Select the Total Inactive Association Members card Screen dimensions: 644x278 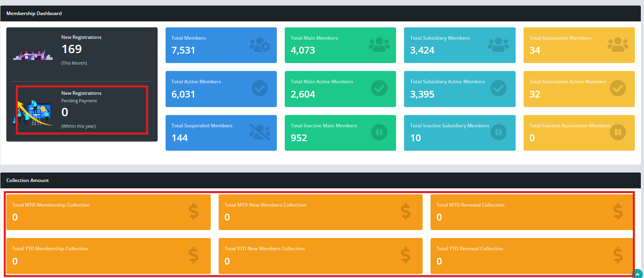click(x=579, y=133)
